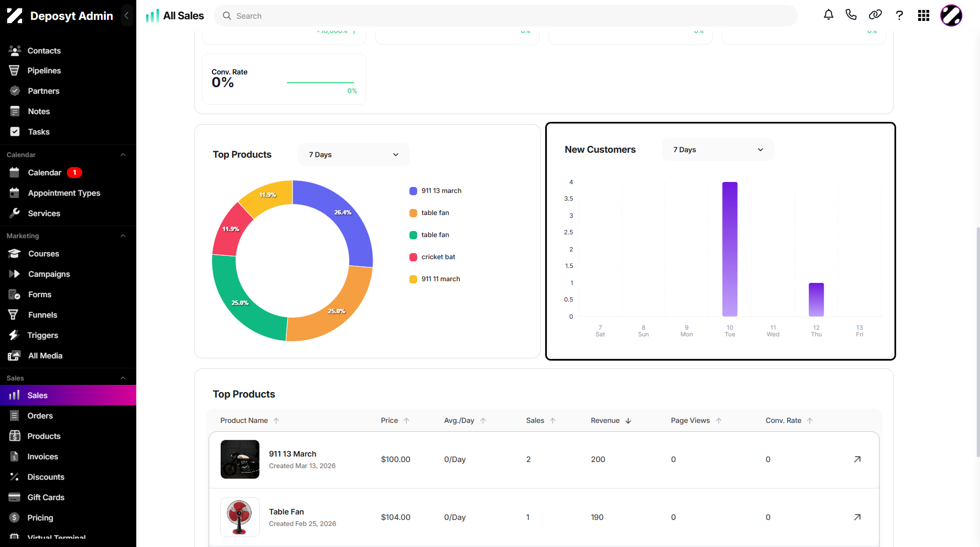This screenshot has height=547, width=980.
Task: Sort by Product Name arrow
Action: [x=276, y=421]
